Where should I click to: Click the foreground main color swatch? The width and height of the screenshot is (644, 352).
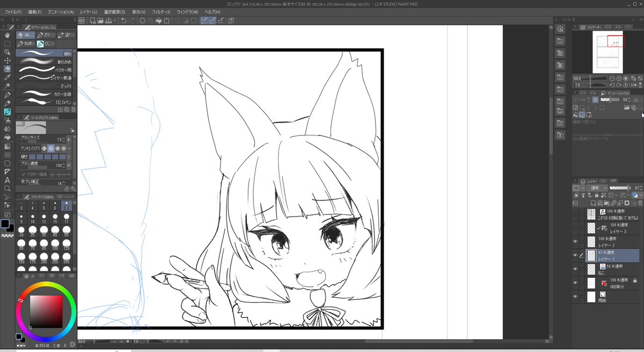[x=5, y=223]
